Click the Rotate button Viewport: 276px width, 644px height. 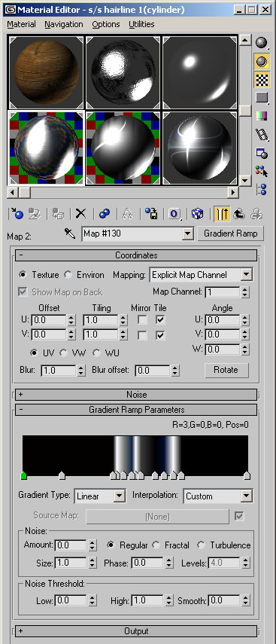click(226, 370)
